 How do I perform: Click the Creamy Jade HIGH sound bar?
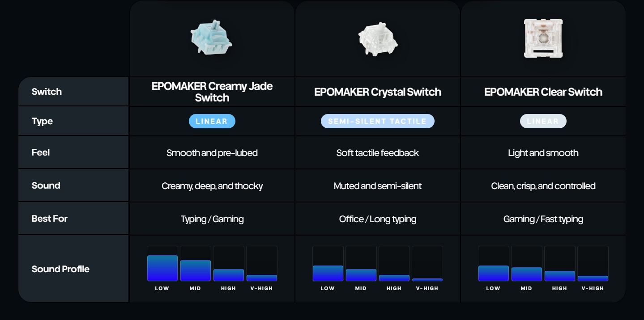point(229,275)
